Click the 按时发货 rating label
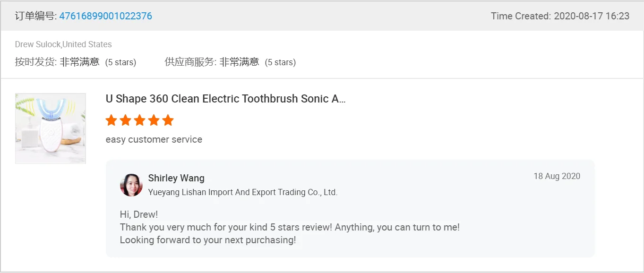Screen dimensions: 644x273 pos(35,62)
